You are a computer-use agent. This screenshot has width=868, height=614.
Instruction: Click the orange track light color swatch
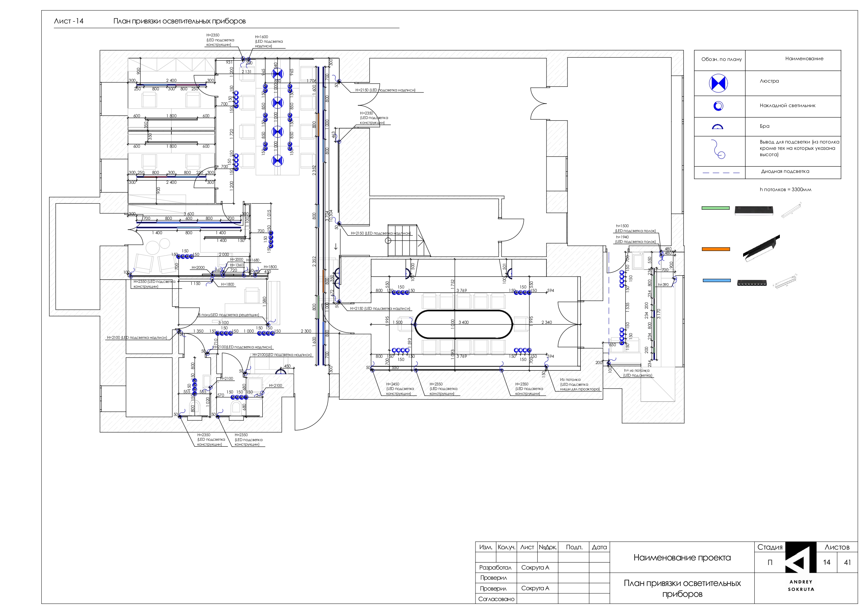pyautogui.click(x=716, y=249)
